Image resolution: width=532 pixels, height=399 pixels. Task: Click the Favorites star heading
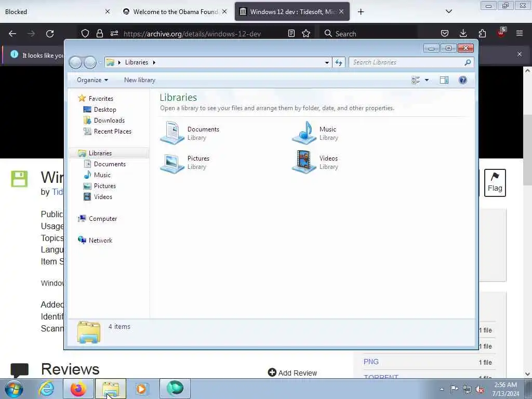click(100, 98)
